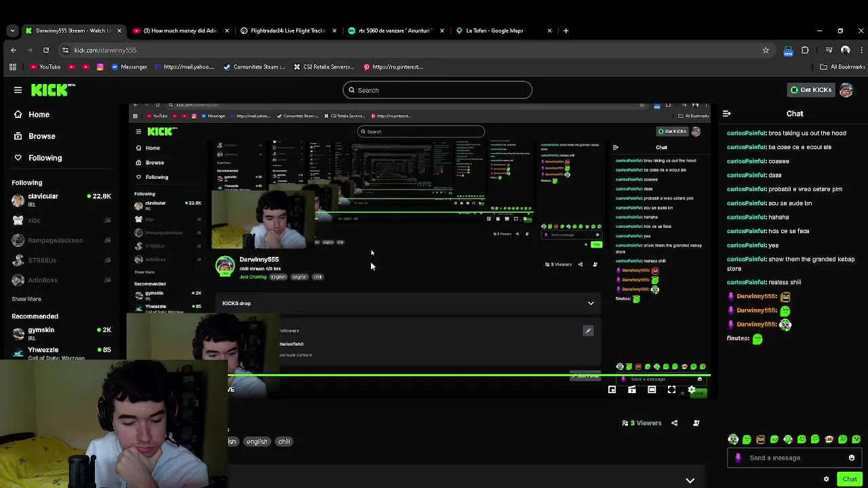Open RampageJackson channel in Following list
Image resolution: width=868 pixels, height=488 pixels.
point(61,240)
